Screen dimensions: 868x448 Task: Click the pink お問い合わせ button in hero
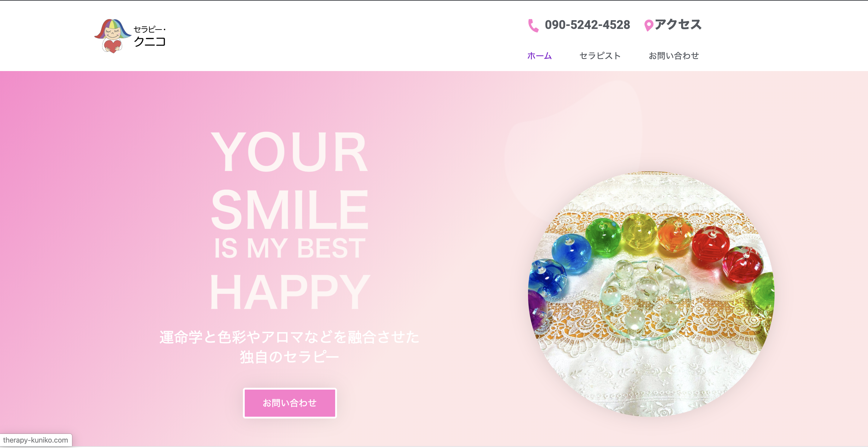point(290,403)
